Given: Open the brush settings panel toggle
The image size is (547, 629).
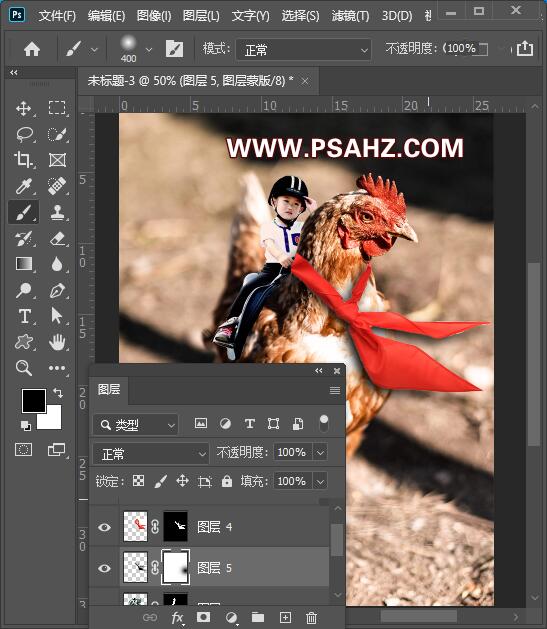Looking at the screenshot, I should pos(174,49).
